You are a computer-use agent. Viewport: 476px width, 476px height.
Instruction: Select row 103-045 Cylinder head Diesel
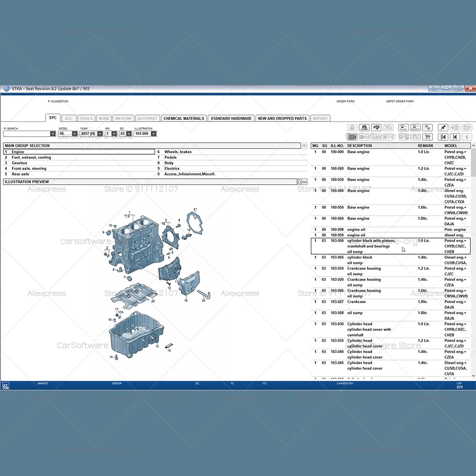click(x=391, y=368)
